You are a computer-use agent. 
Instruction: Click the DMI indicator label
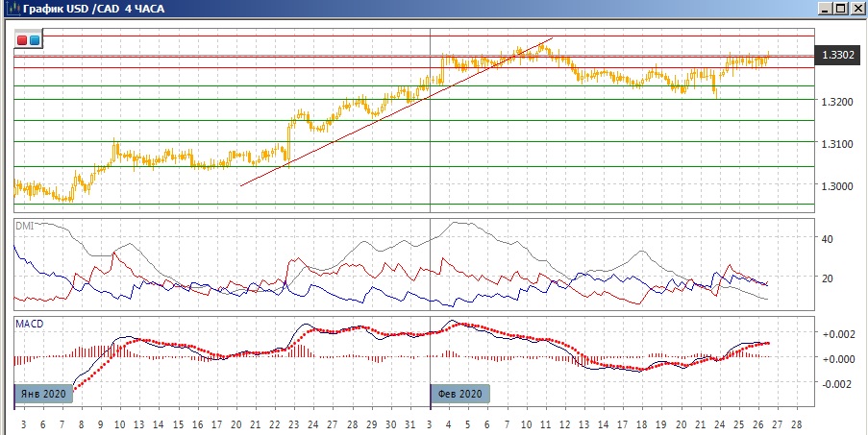tap(25, 225)
